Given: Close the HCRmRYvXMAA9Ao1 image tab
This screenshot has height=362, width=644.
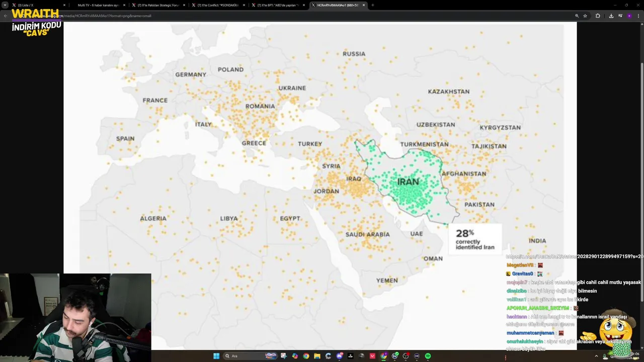Looking at the screenshot, I should coord(364,5).
